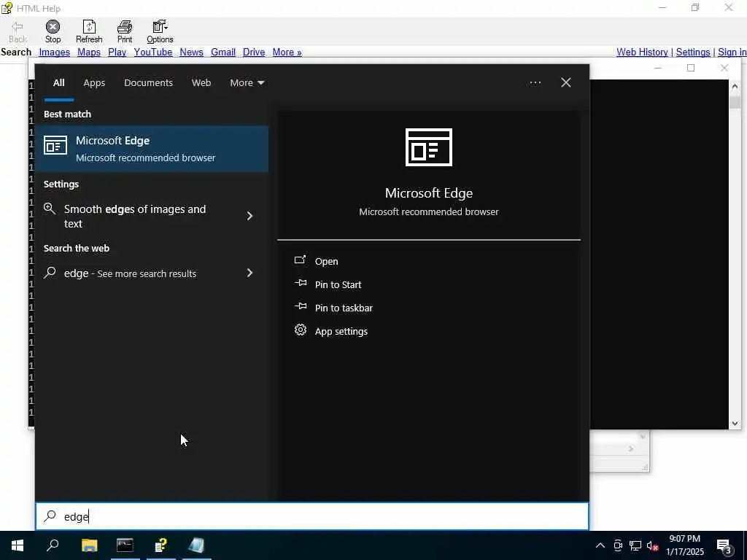The height and width of the screenshot is (560, 747).
Task: Open the Drive link in HTML Help
Action: coord(254,52)
